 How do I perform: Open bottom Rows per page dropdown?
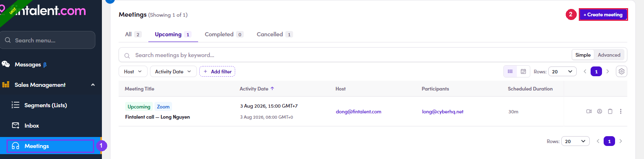pos(576,141)
